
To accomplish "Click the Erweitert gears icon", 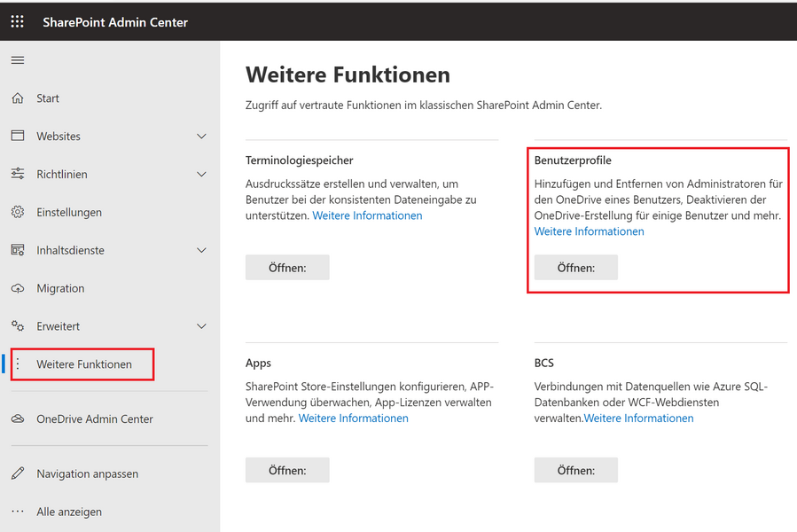I will point(18,326).
